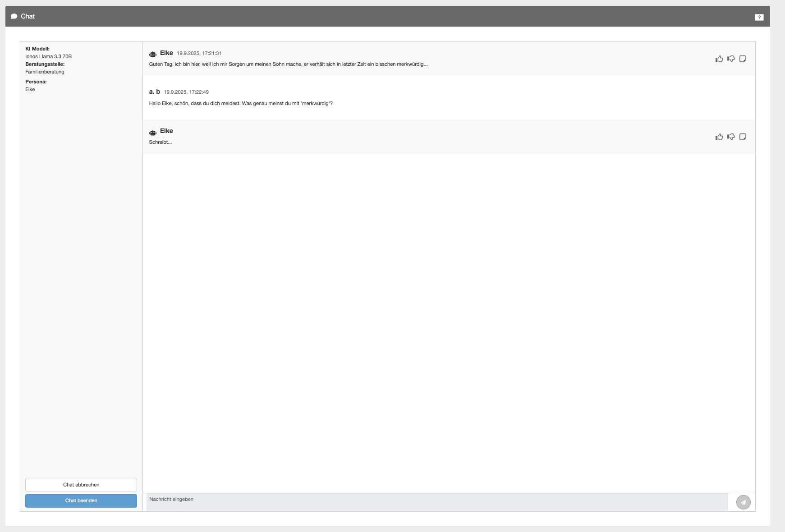Image resolution: width=785 pixels, height=532 pixels.
Task: Add a note to Elke's first message
Action: pyautogui.click(x=743, y=59)
